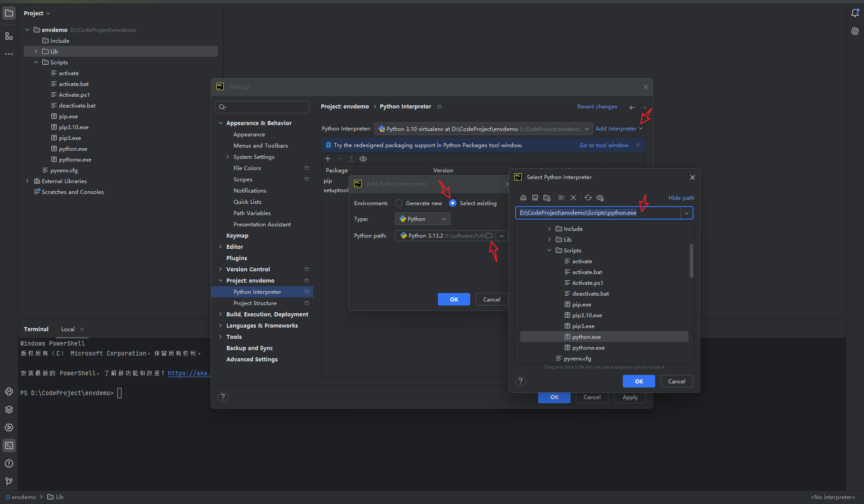Open Notifications bell in top right
The height and width of the screenshot is (504, 864).
point(855,13)
